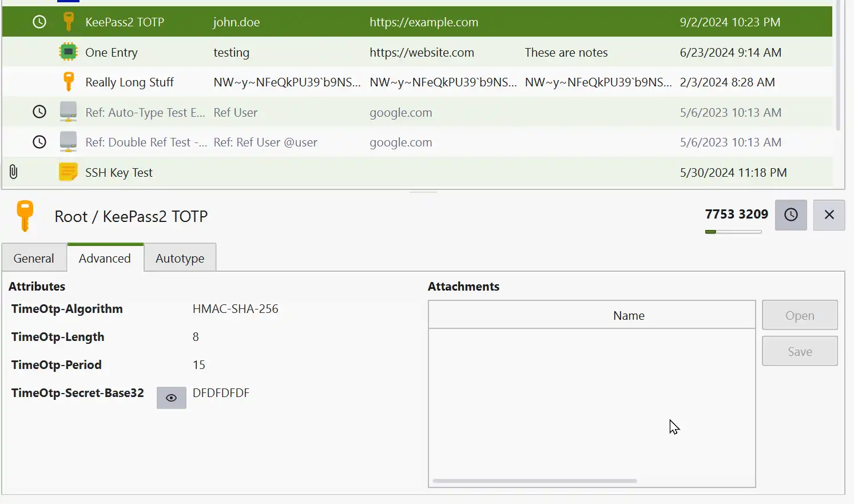Click the URL https://example.com
854x504 pixels.
(x=424, y=22)
